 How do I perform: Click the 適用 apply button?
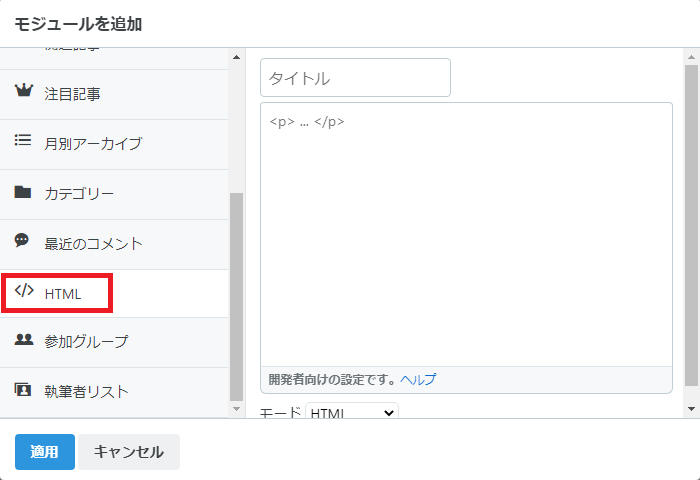pos(45,452)
